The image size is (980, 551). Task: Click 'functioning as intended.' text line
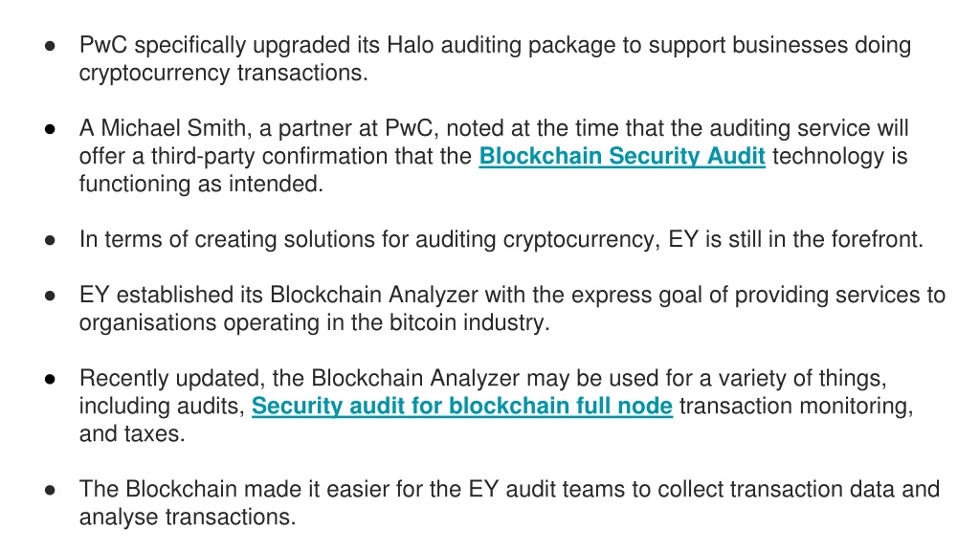[x=201, y=184]
